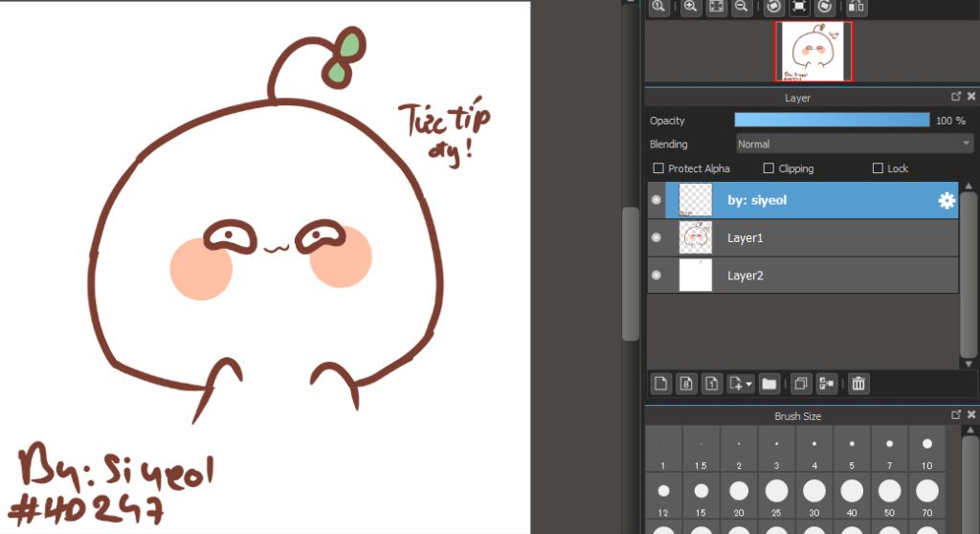
Task: Click the zoom in magnifier icon
Action: [x=691, y=7]
